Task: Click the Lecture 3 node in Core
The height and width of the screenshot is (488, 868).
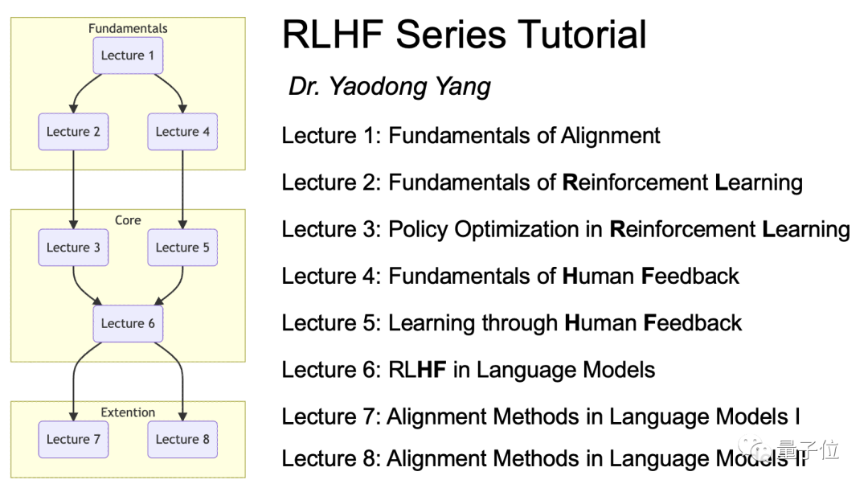Action: [73, 248]
